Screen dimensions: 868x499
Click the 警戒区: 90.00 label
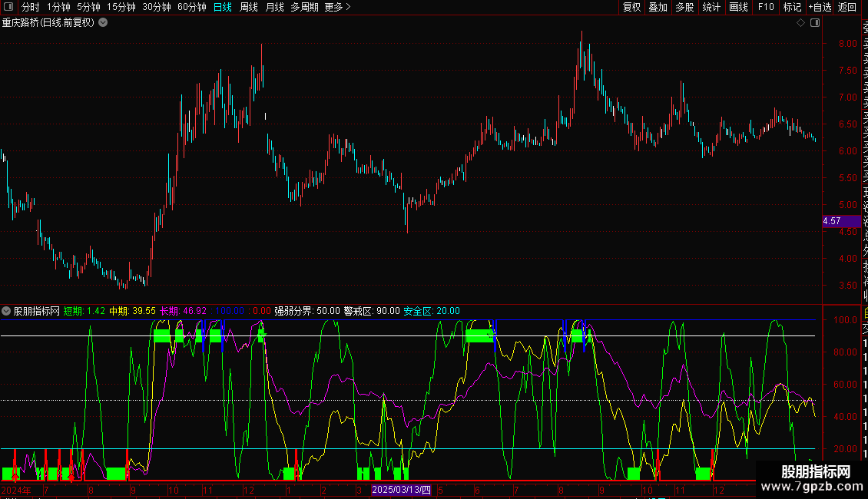click(x=372, y=311)
